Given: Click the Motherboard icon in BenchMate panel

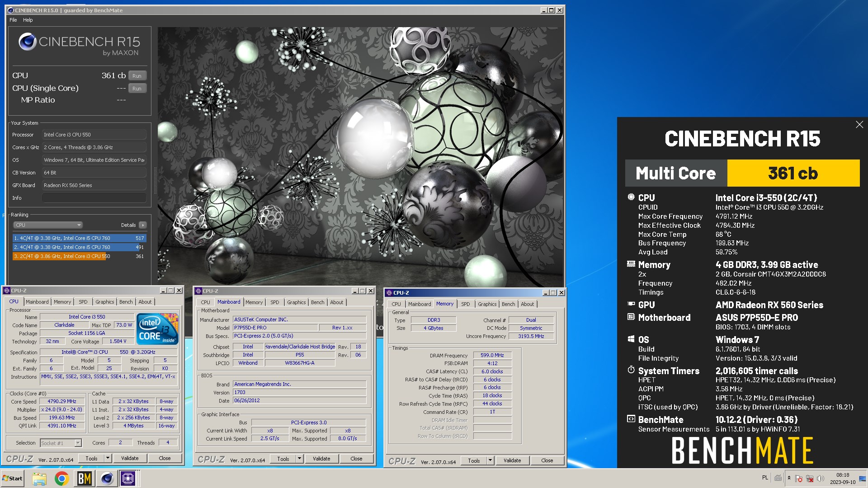Looking at the screenshot, I should 631,317.
